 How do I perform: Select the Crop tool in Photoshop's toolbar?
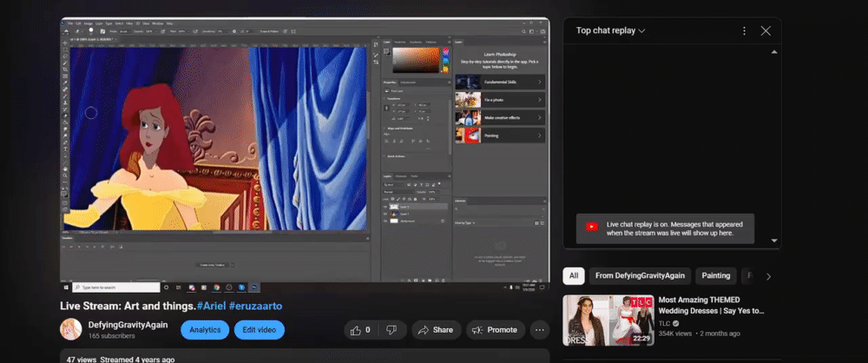click(x=65, y=69)
